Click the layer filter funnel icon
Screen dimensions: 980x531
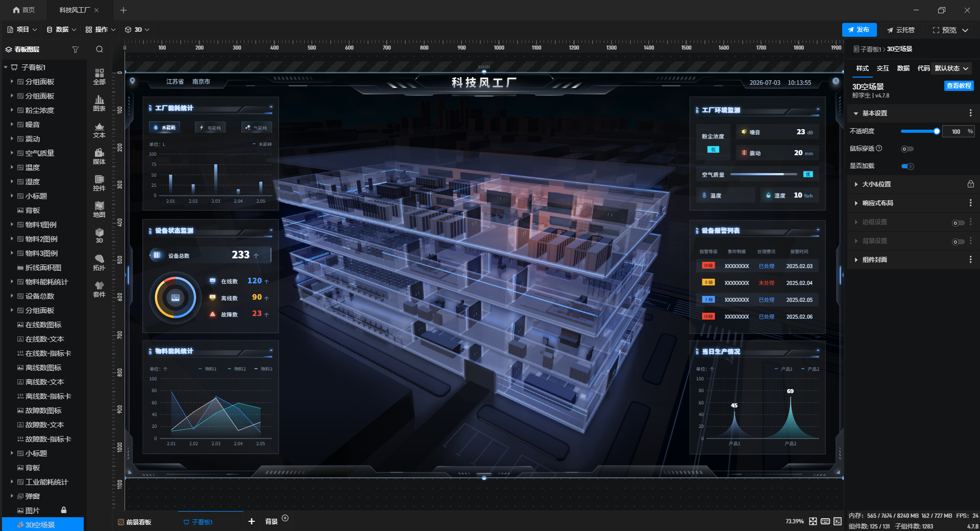click(76, 50)
